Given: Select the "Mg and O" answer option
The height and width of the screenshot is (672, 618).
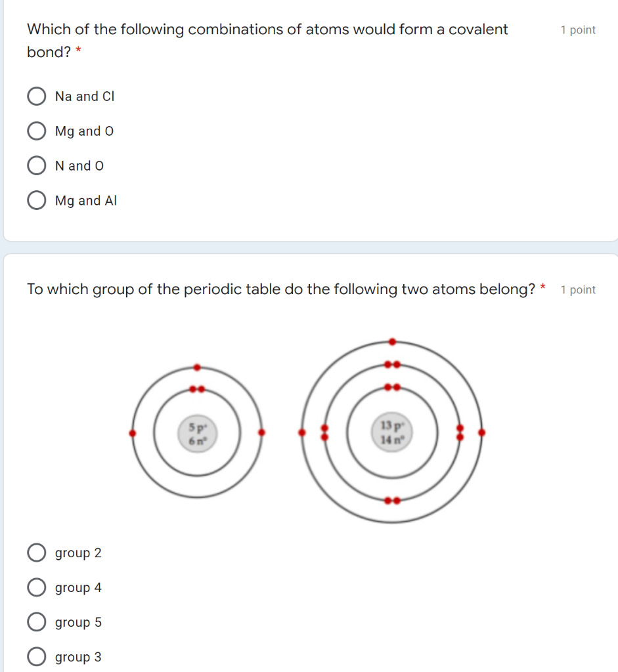Looking at the screenshot, I should coord(37,131).
